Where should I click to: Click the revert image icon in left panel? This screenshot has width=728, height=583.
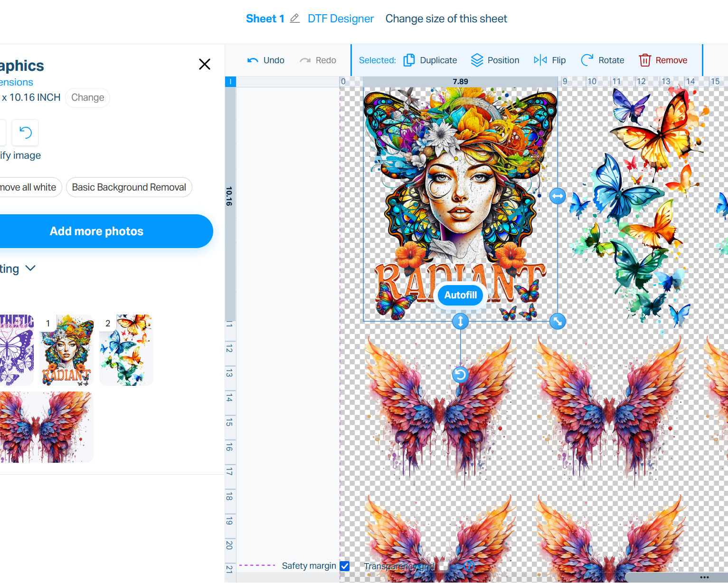point(25,133)
